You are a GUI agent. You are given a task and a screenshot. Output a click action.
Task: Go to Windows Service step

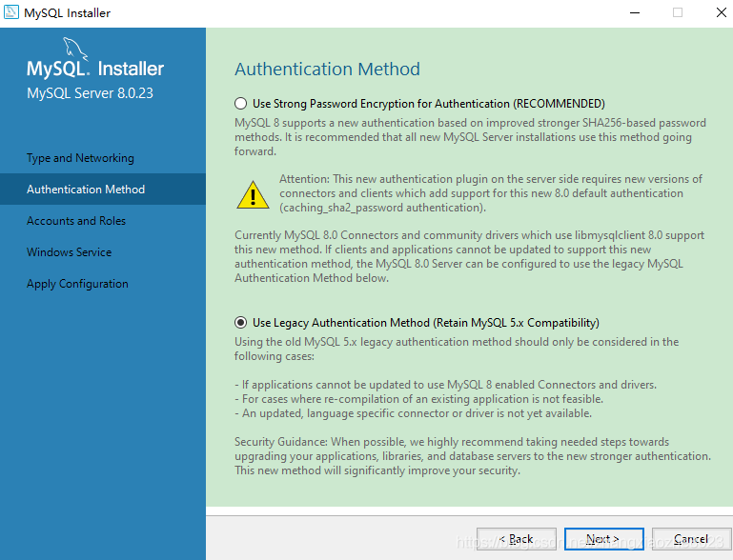pos(70,251)
